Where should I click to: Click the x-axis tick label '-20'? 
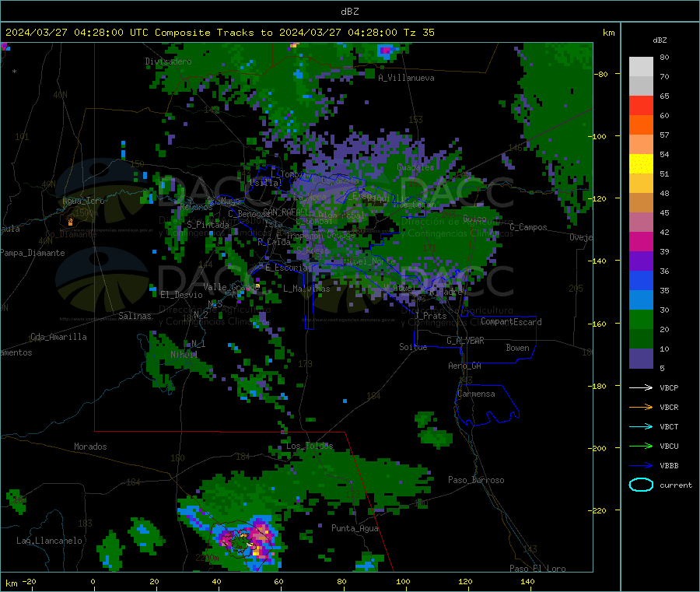click(x=29, y=581)
